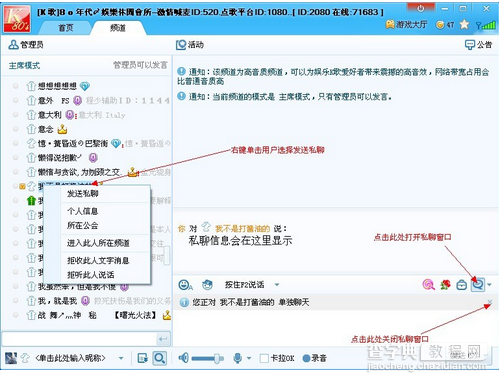Choose 发送私聊 from the context menu

[x=83, y=194]
